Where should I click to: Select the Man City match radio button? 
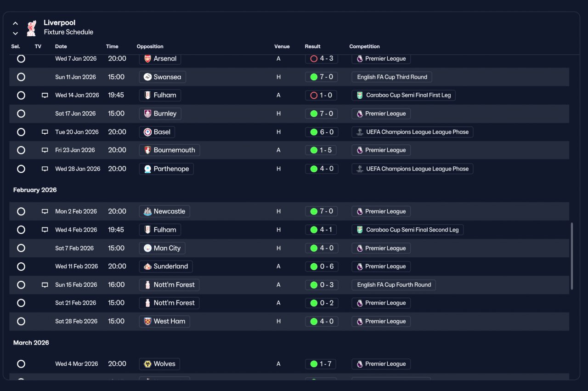[21, 248]
